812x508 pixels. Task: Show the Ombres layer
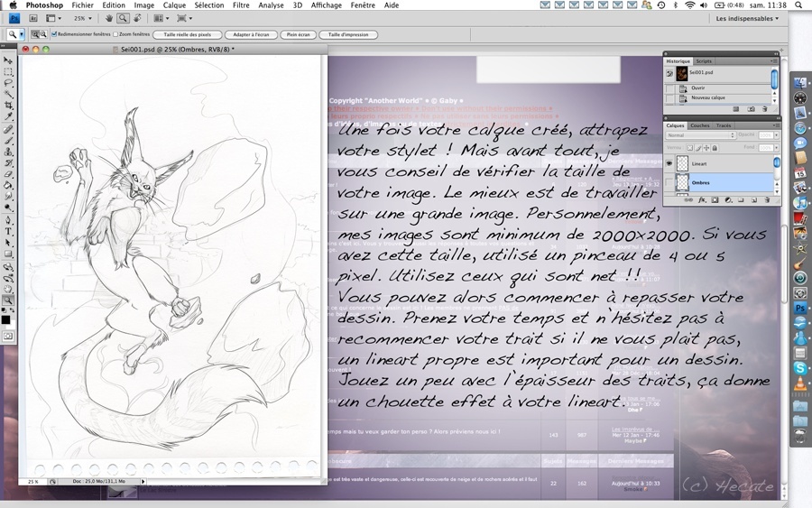(x=669, y=182)
